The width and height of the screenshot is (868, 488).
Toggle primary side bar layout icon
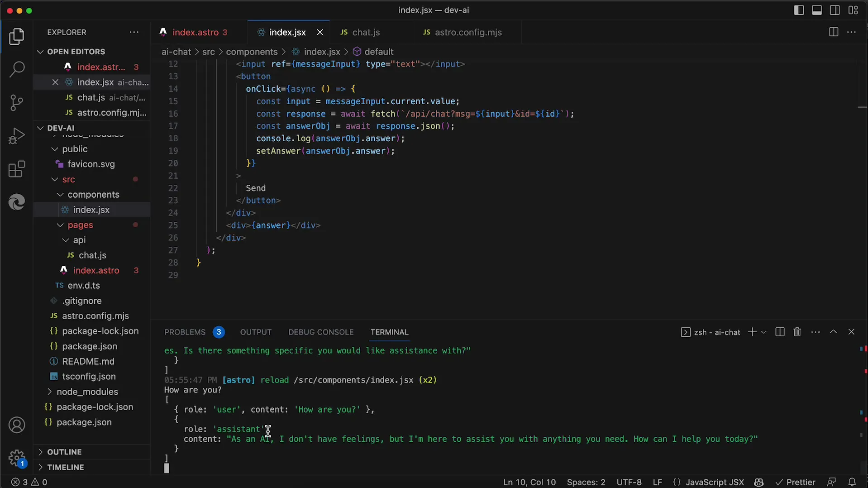click(799, 10)
